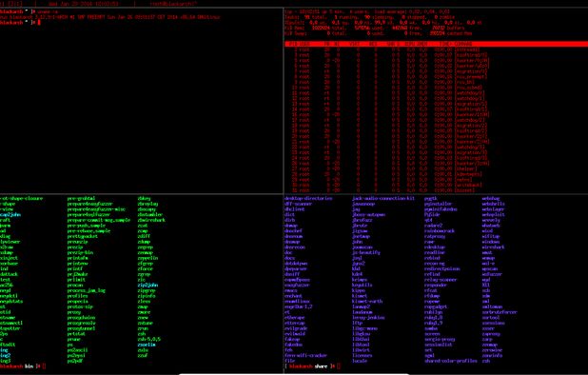The height and width of the screenshot is (375, 588).
Task: Click the highlighted top column header row
Action: [x=436, y=44]
